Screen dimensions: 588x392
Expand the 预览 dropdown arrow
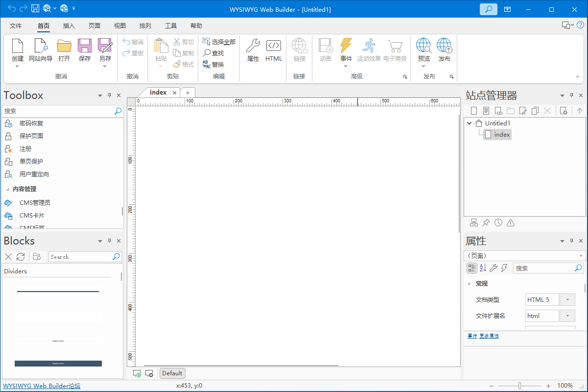(424, 66)
